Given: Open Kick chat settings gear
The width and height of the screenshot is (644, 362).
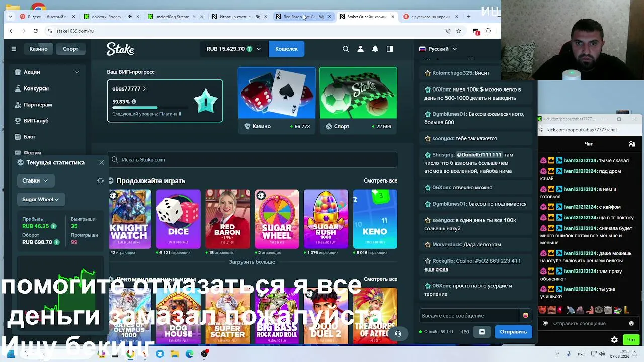Looking at the screenshot, I should pos(614,340).
